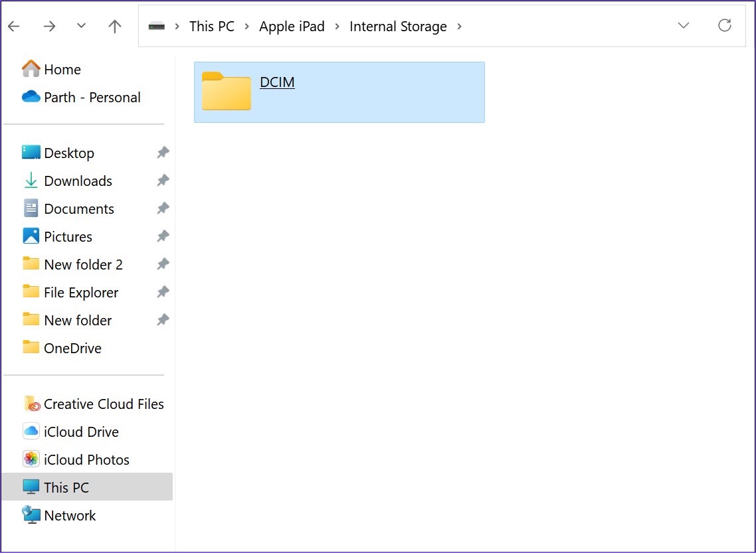Select This PC in the breadcrumb
The height and width of the screenshot is (553, 756).
click(x=212, y=26)
